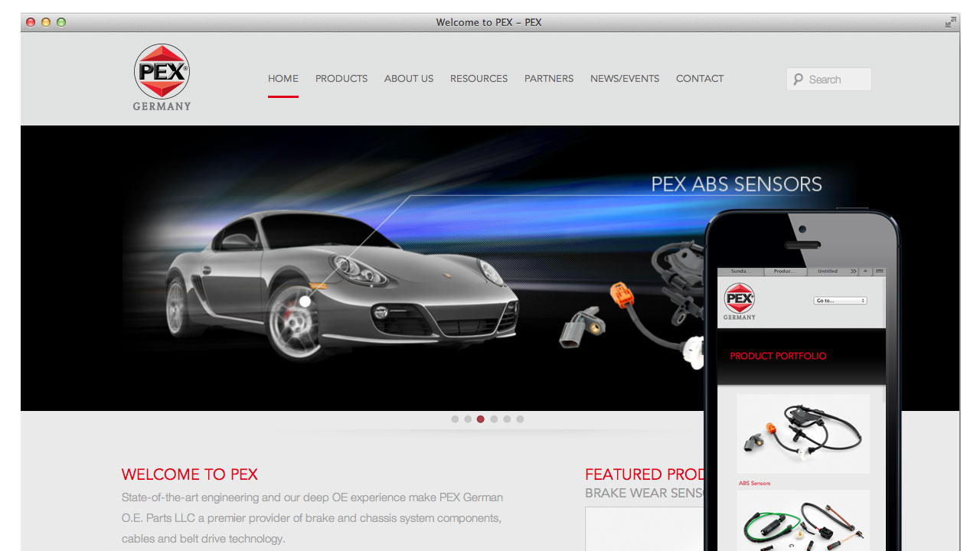Screen dimensions: 980x551
Task: Navigate to PARTNERS page
Action: 549,79
